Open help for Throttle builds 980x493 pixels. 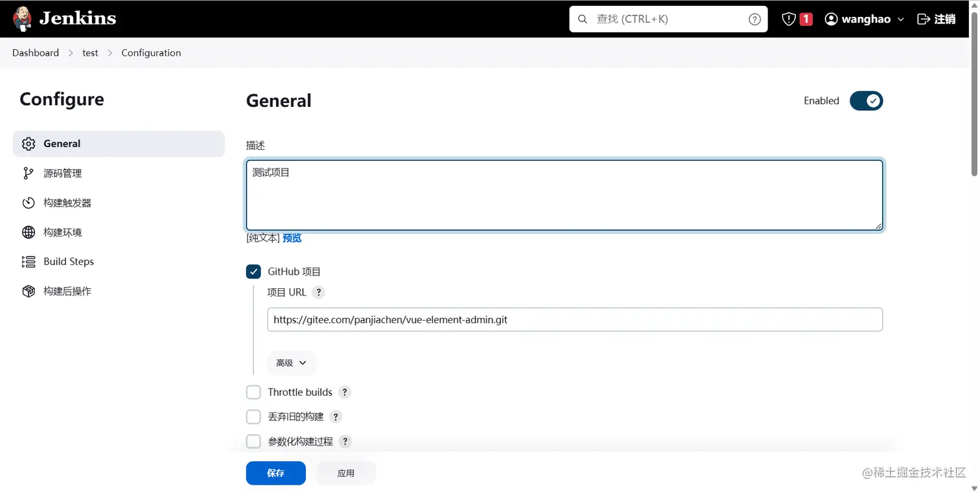(345, 392)
